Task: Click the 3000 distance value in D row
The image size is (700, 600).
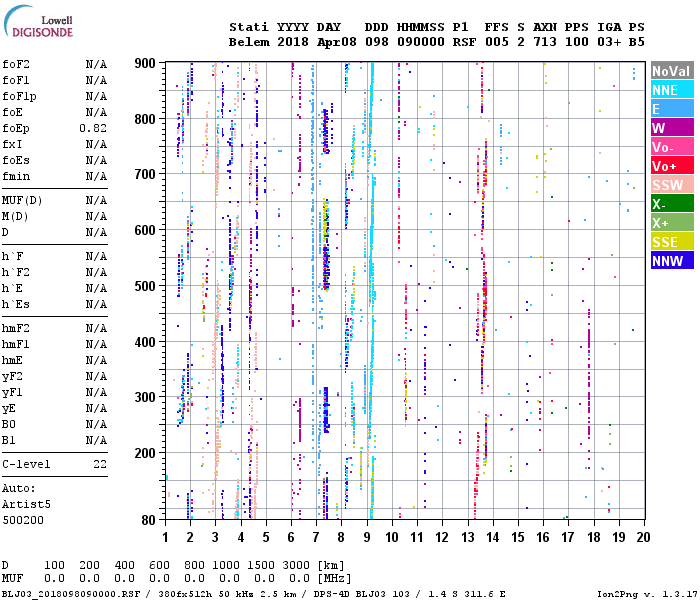Action: (x=296, y=565)
